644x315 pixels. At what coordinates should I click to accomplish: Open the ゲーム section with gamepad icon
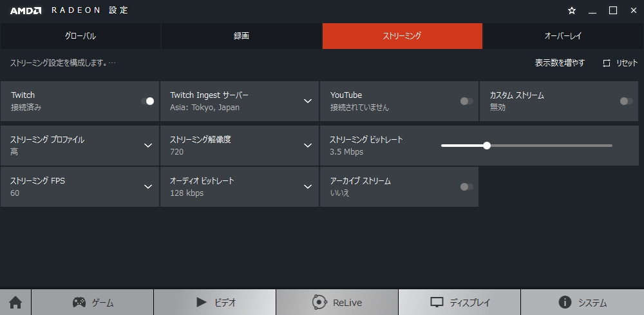92,302
